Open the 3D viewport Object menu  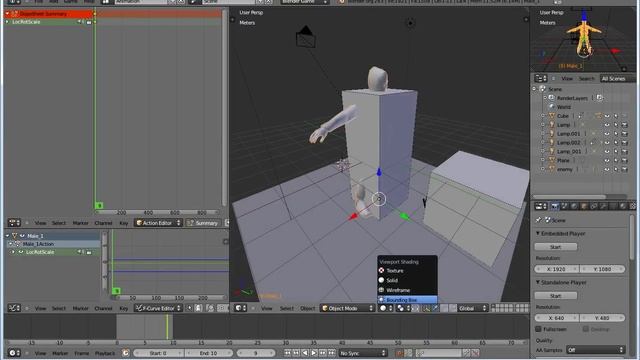coord(307,309)
